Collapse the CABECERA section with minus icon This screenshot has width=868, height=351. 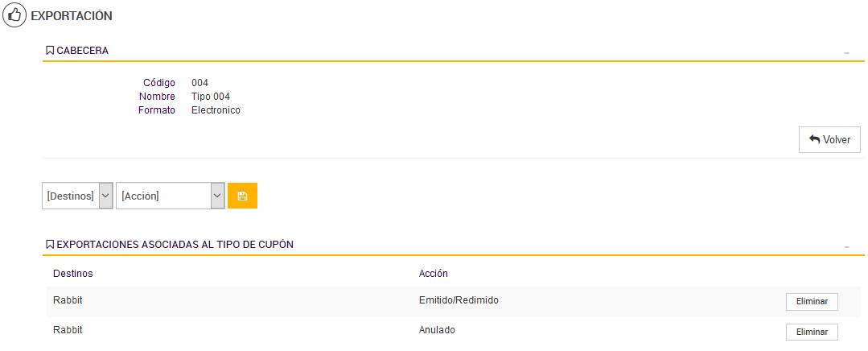(x=846, y=52)
